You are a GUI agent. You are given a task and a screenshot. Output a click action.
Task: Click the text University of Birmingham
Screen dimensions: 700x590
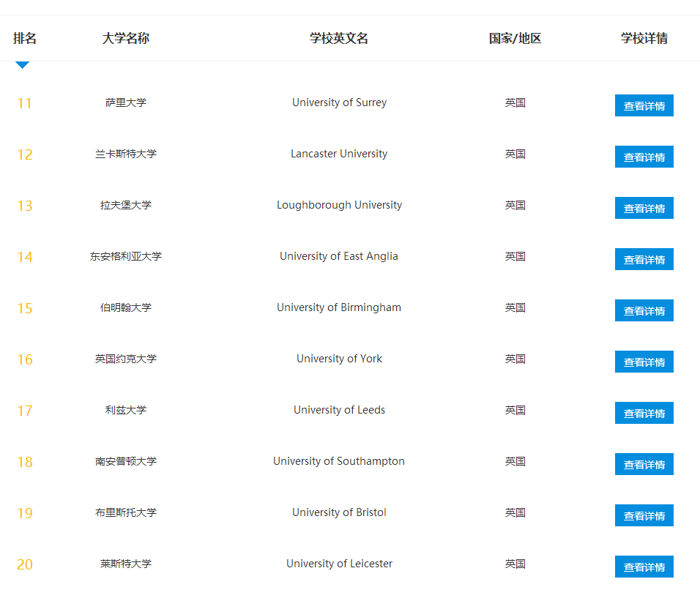(339, 307)
